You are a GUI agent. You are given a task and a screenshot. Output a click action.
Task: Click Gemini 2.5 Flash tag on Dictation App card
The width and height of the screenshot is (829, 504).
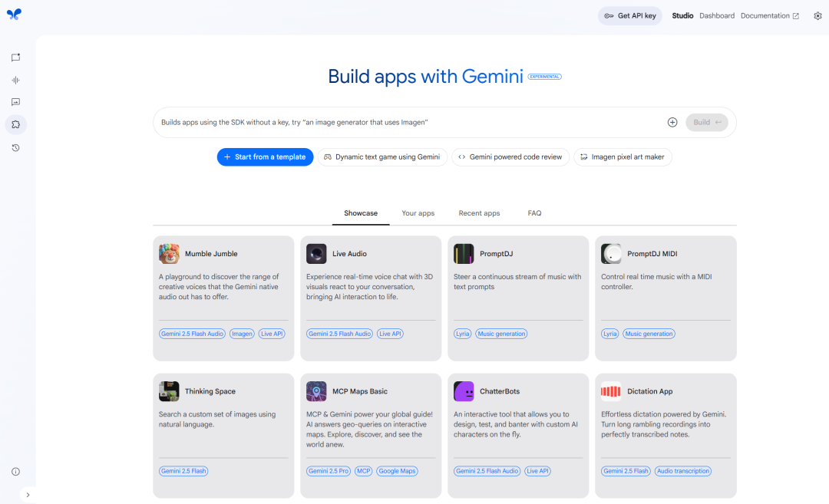coord(626,471)
